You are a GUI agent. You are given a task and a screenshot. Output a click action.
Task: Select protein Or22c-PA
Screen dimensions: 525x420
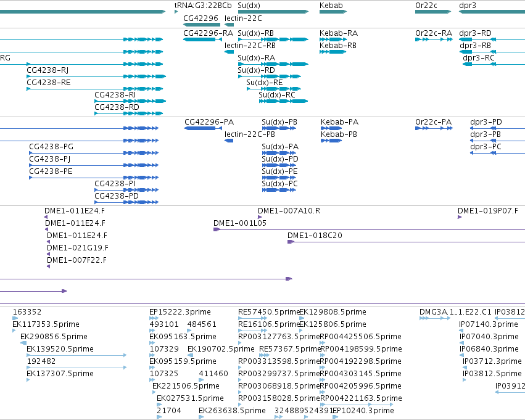click(x=434, y=128)
